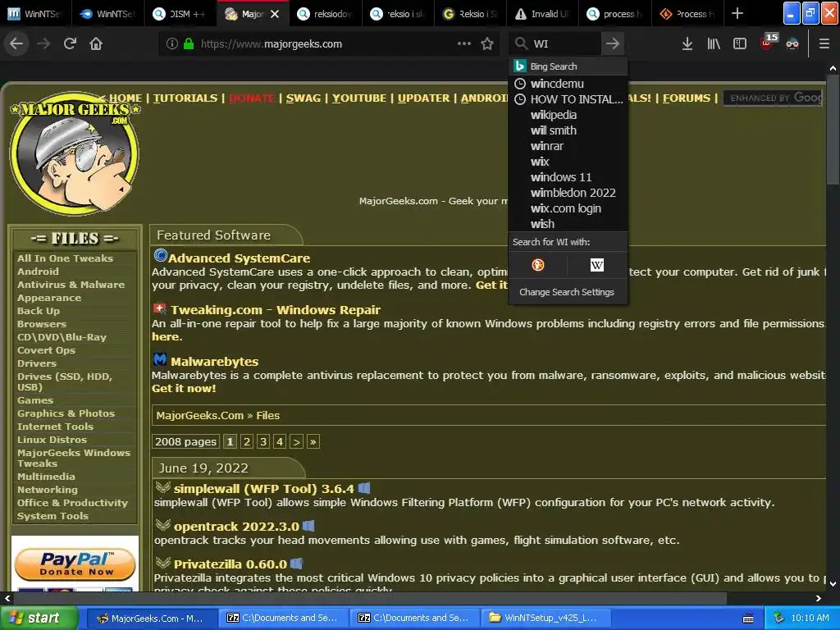The width and height of the screenshot is (840, 630).
Task: Switch to the Process Hacker tab
Action: (x=688, y=14)
